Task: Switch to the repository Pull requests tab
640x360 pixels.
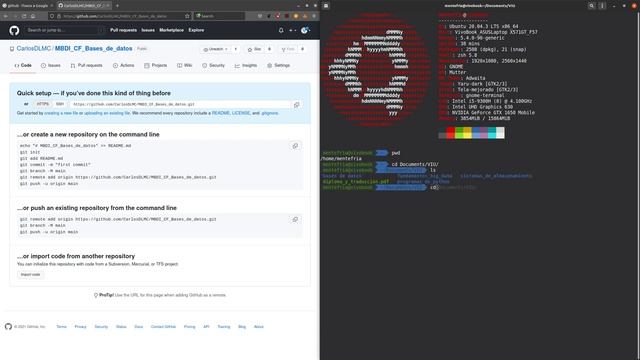Action: 87,65
